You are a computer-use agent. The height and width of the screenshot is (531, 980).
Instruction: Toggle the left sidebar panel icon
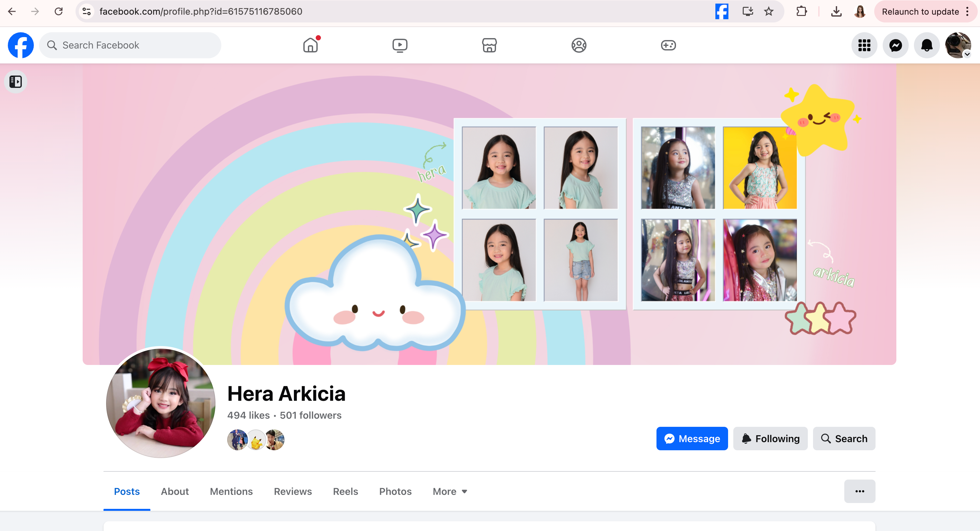click(x=16, y=81)
